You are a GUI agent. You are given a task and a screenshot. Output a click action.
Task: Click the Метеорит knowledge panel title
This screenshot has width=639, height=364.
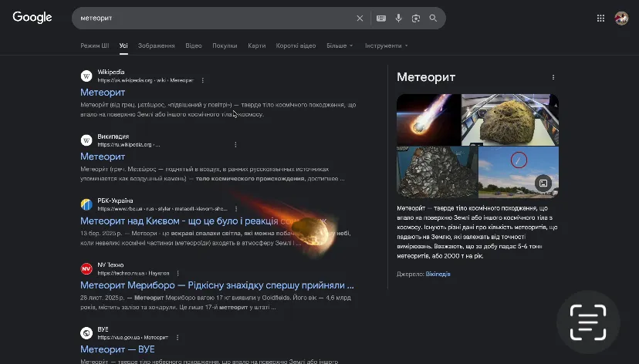pos(426,77)
